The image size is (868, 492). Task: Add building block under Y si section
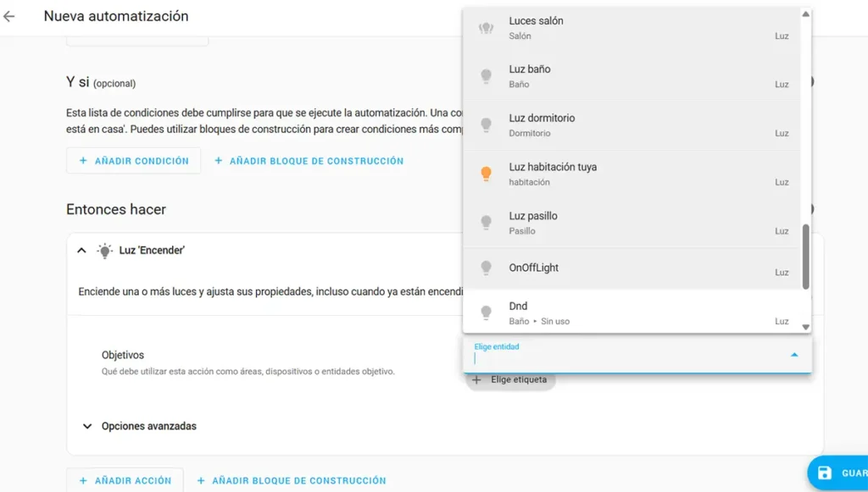click(309, 161)
